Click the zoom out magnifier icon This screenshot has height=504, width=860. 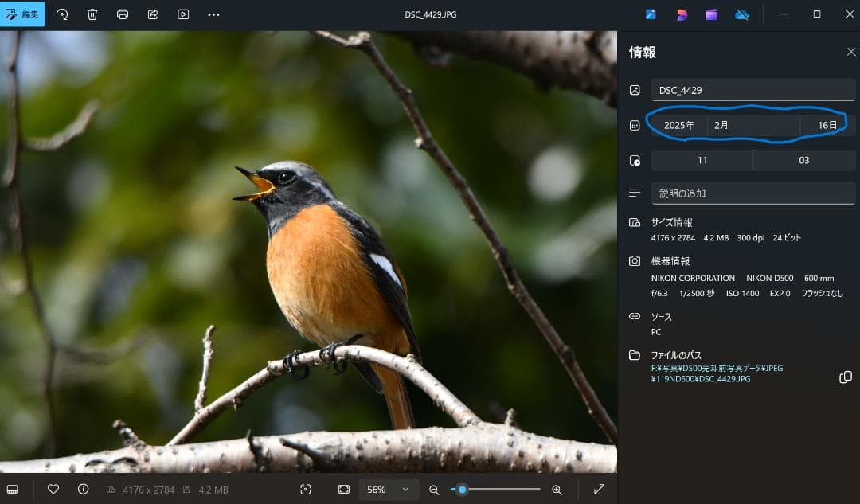434,490
